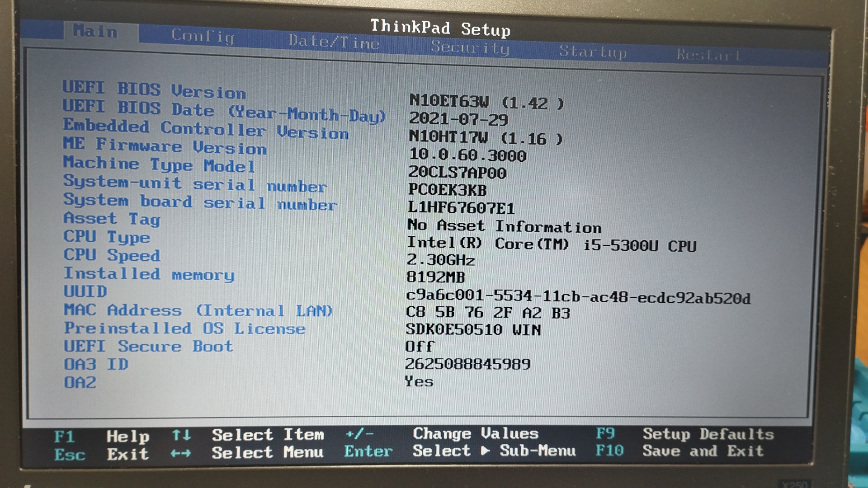This screenshot has height=488, width=868.
Task: Select the Security tab
Action: pyautogui.click(x=470, y=47)
